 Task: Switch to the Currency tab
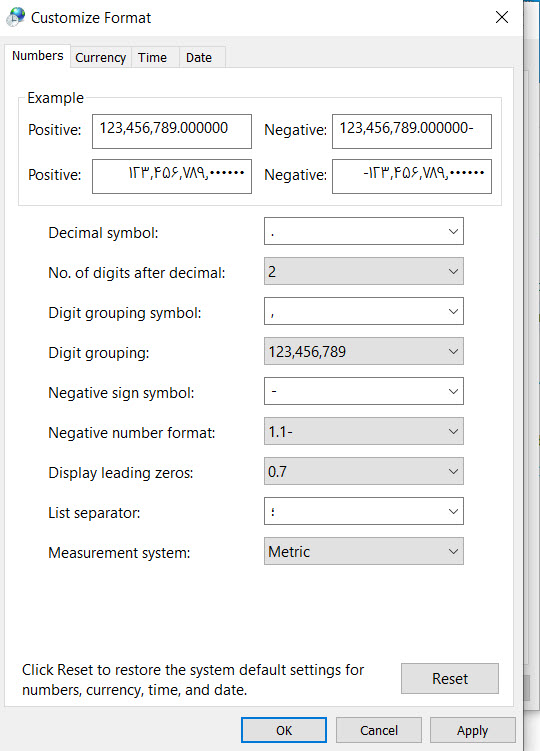coord(101,57)
